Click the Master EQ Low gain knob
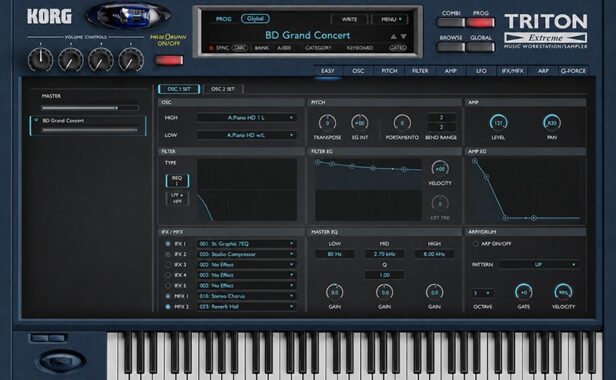The width and height of the screenshot is (616, 380). [334, 292]
